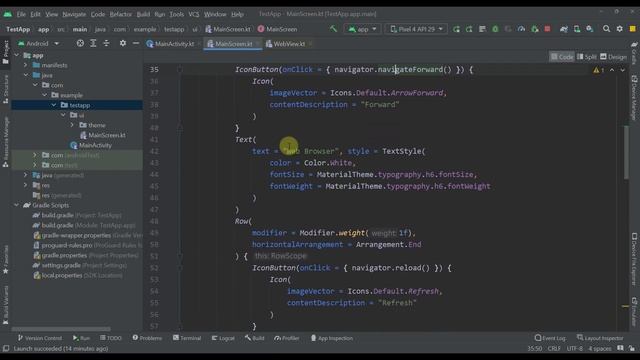Open the IDE settings gear in main toolbar

620,29
